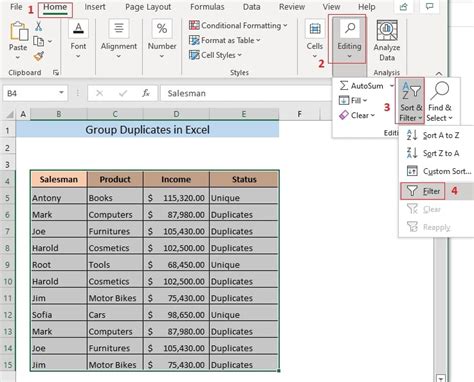Click the Format as Table icon
474x382 pixels.
coord(194,40)
